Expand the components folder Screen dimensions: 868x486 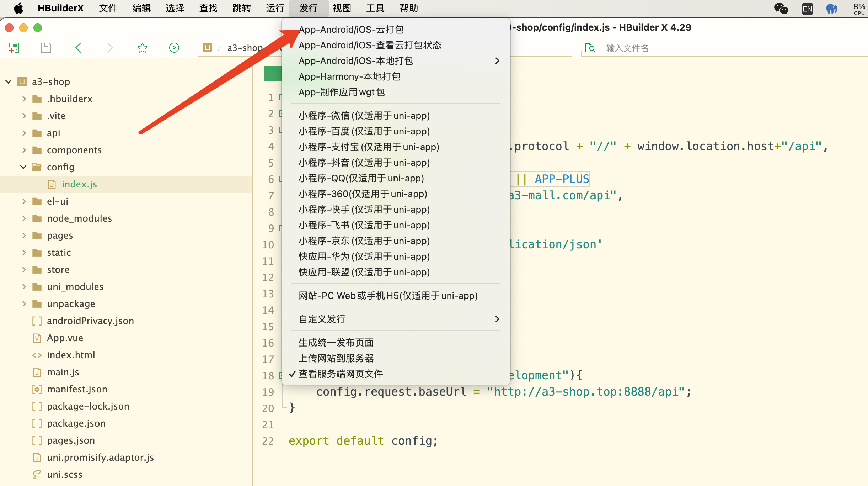click(x=24, y=150)
